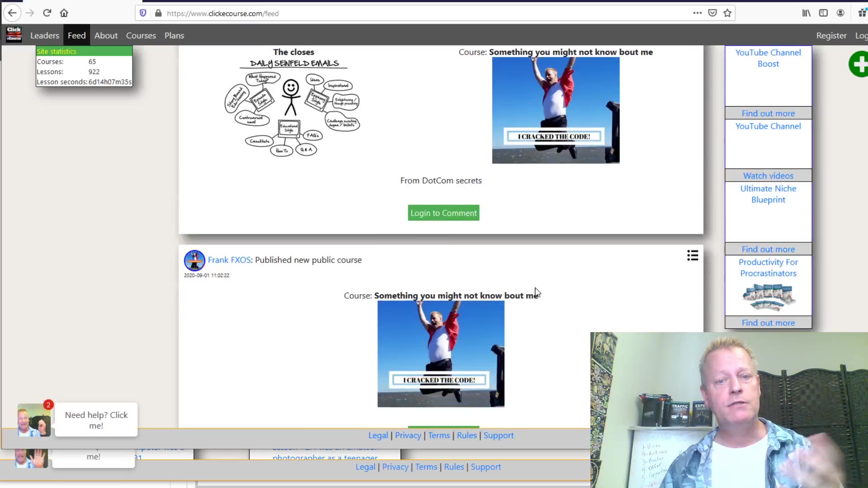Click the ClickeCourse logo
Image resolution: width=868 pixels, height=488 pixels.
[x=14, y=34]
